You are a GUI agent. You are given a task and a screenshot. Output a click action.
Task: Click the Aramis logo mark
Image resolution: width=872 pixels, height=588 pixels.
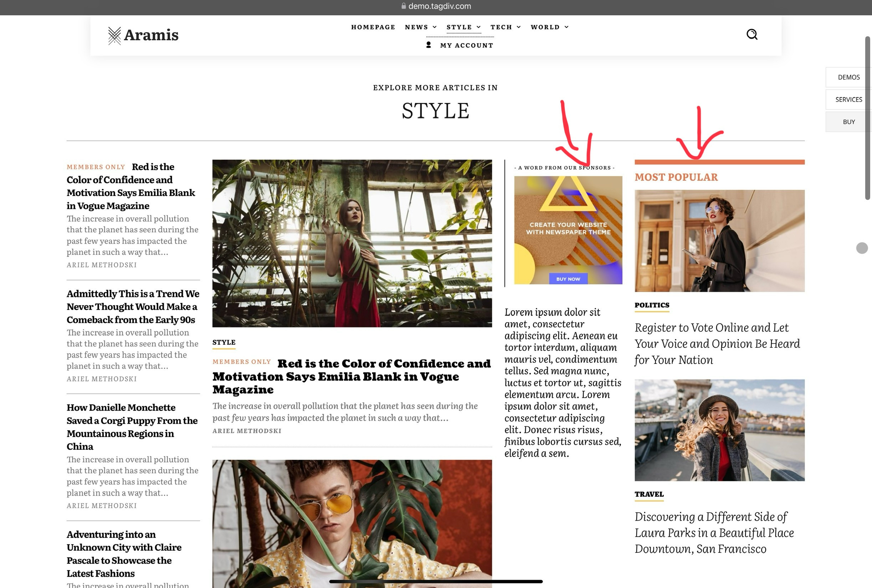[114, 36]
